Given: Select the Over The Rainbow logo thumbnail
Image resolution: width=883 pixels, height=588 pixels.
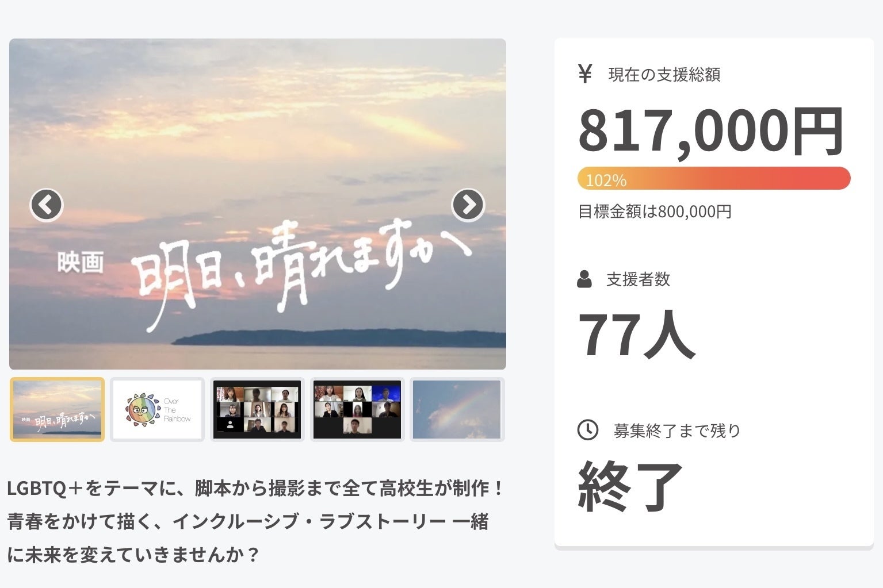Looking at the screenshot, I should point(157,409).
